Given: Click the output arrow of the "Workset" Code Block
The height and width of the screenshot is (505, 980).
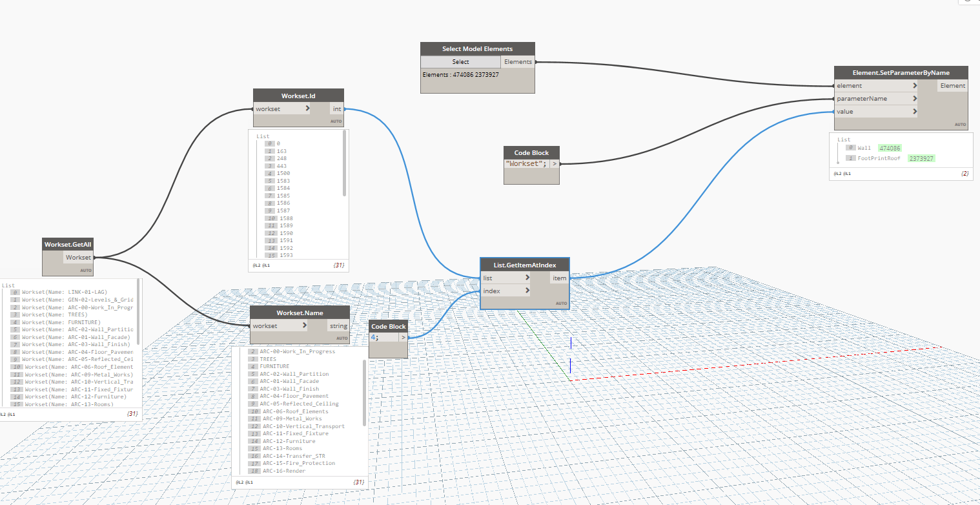Looking at the screenshot, I should tap(554, 164).
